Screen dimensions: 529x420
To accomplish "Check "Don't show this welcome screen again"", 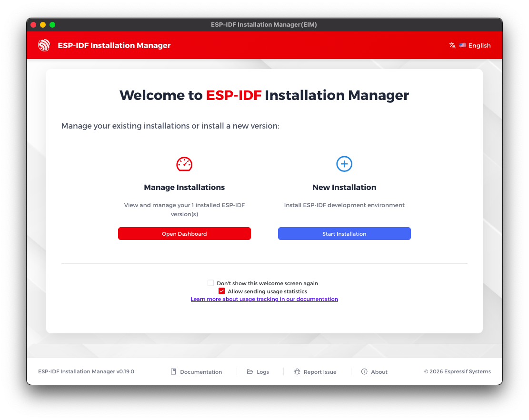I will 211,283.
